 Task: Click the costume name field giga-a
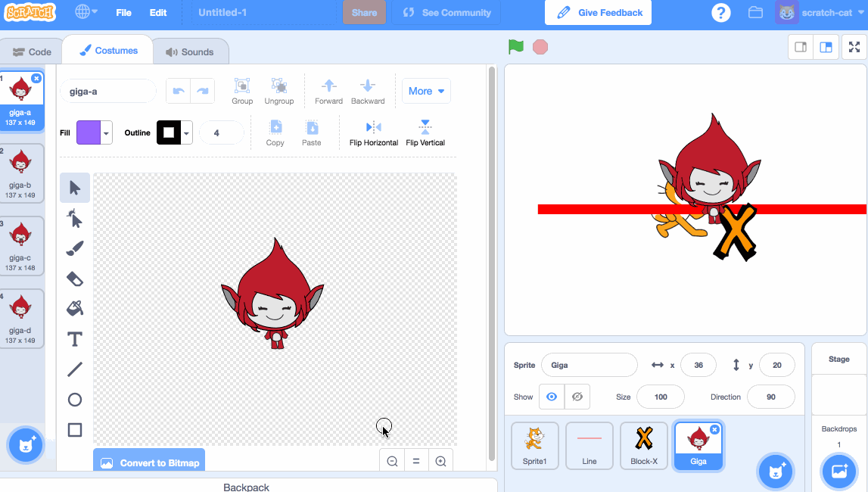[108, 92]
